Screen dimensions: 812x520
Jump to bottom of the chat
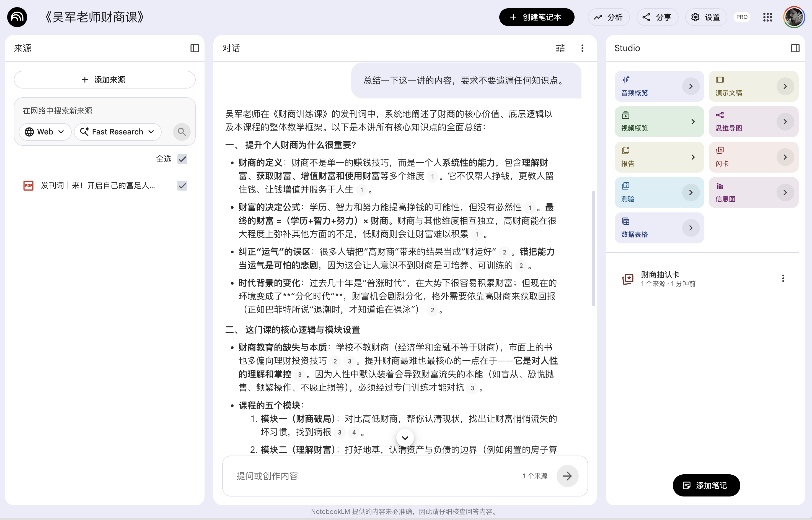tap(405, 438)
